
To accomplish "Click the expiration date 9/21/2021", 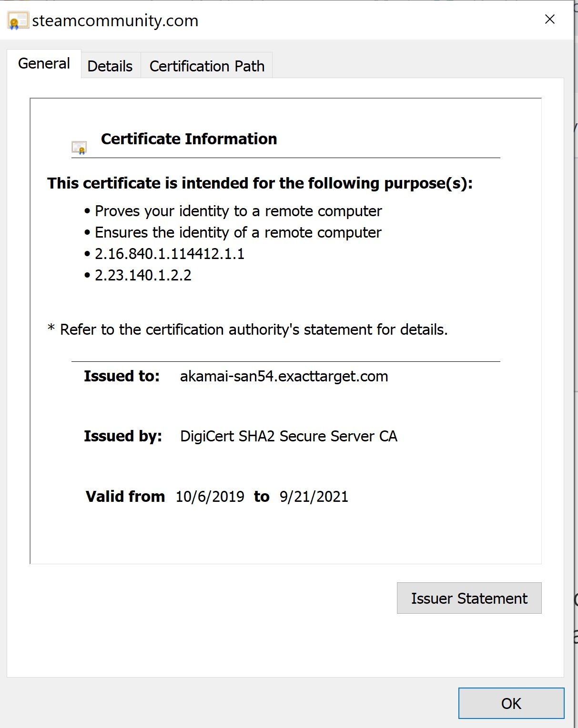I will coord(314,497).
